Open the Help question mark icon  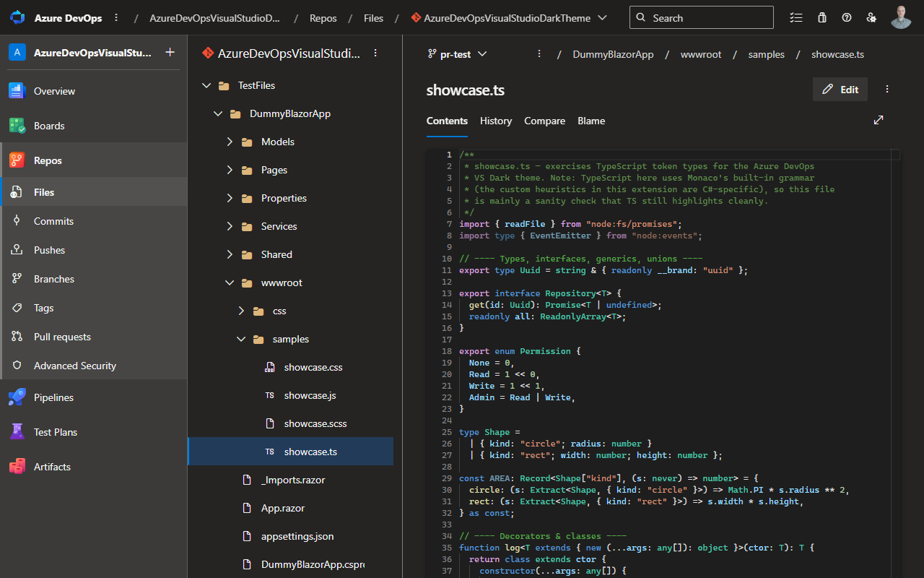847,17
